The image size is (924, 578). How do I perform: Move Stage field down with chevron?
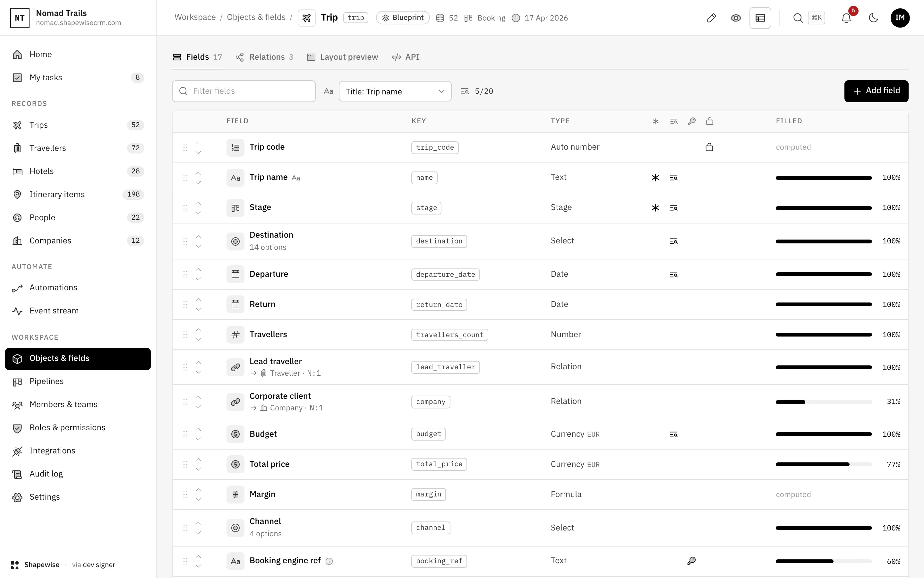tap(198, 213)
